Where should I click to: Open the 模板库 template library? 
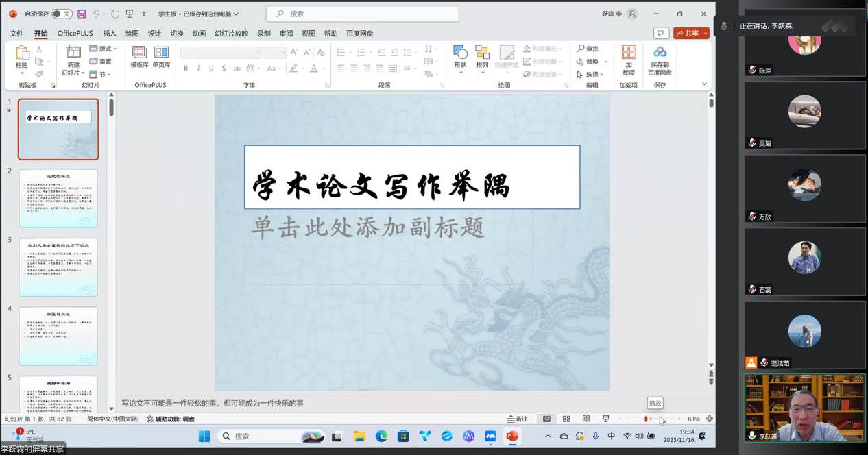[139, 57]
